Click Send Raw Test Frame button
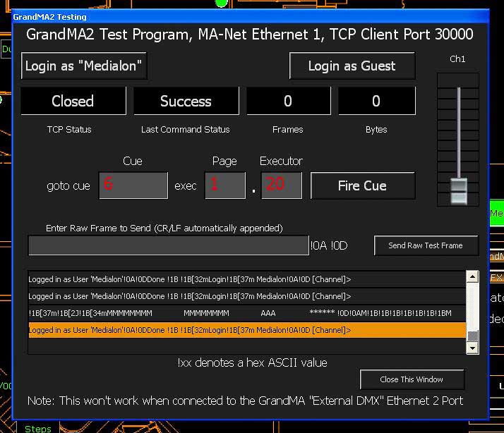504x433 pixels. click(x=426, y=245)
